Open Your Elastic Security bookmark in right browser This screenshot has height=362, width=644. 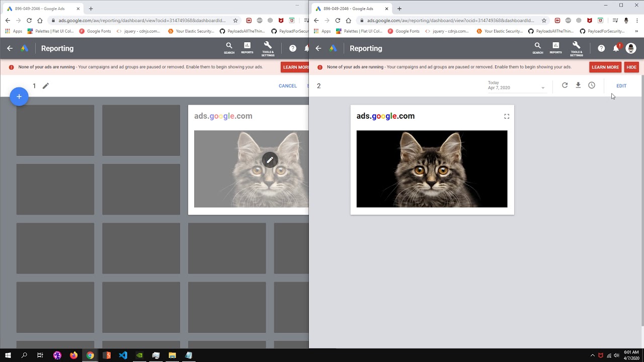click(x=500, y=31)
